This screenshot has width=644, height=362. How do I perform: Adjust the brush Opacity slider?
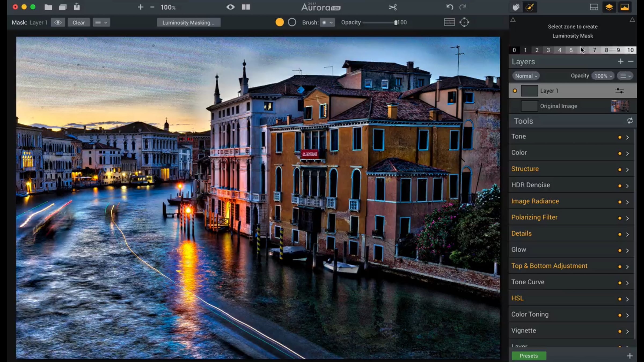(x=379, y=23)
